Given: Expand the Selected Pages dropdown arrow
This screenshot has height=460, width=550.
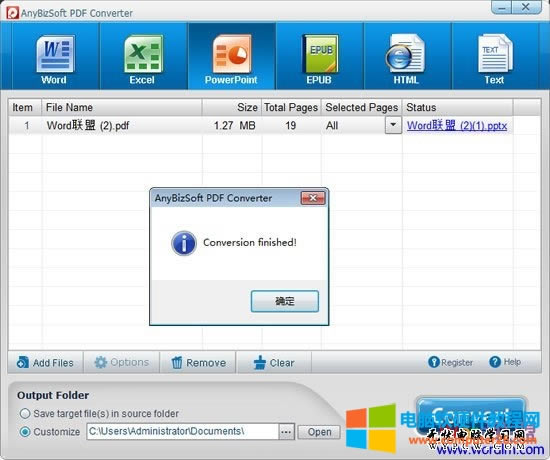Looking at the screenshot, I should [x=393, y=125].
